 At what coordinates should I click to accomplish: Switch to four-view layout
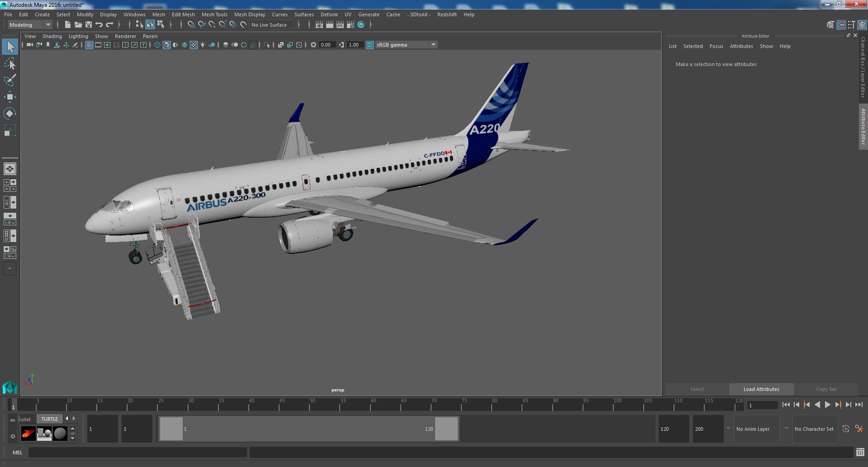coord(10,186)
